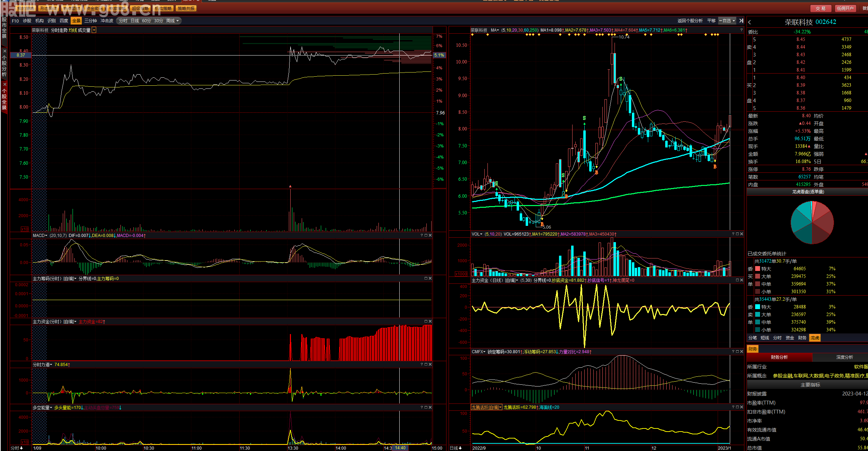Switch period to 30分

[x=159, y=21]
